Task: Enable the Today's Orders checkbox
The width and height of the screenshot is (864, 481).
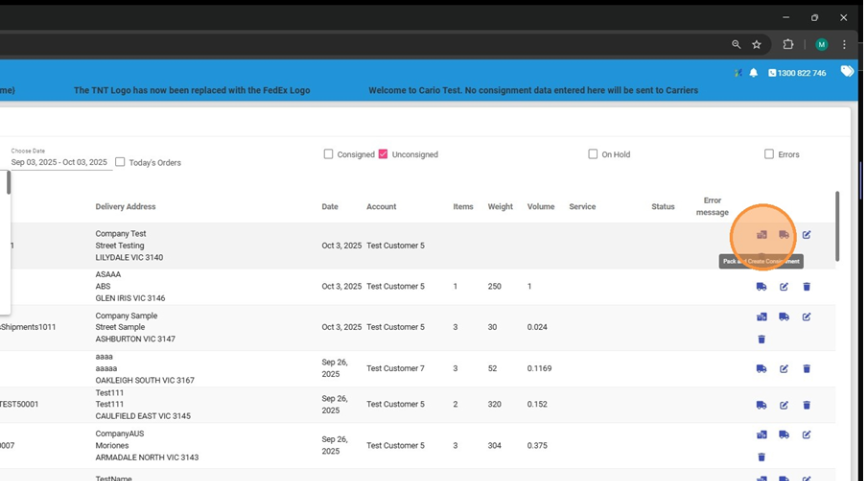Action: [120, 162]
